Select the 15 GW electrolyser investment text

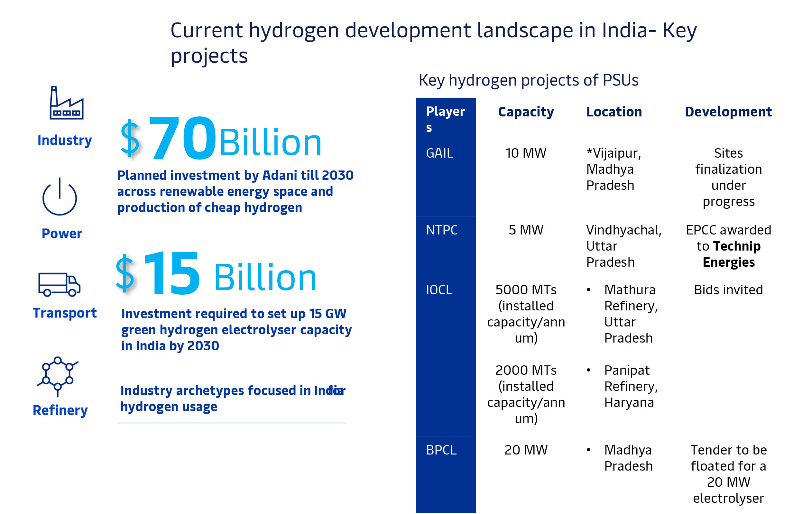(236, 330)
